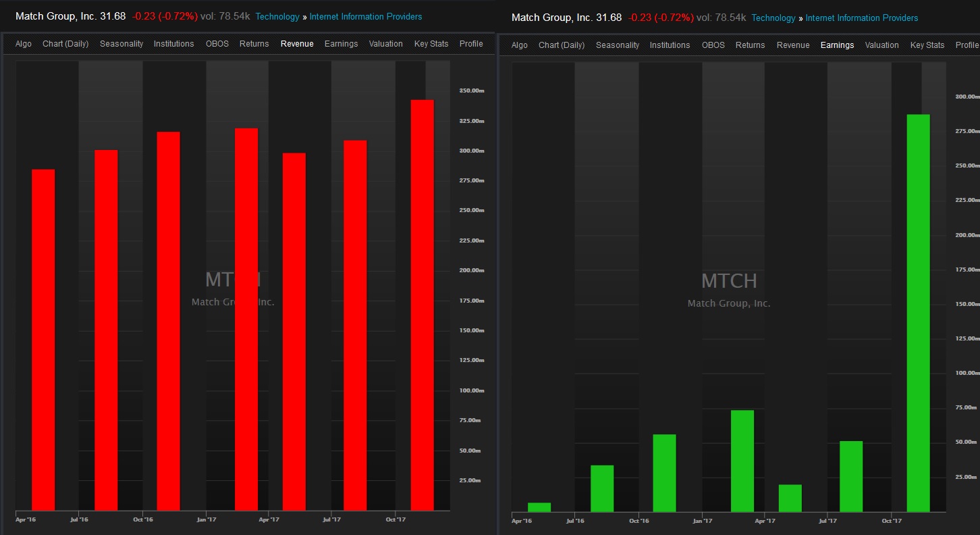This screenshot has height=535, width=980.
Task: Select the first red revenue bar after Apr '16
Action: (x=44, y=340)
